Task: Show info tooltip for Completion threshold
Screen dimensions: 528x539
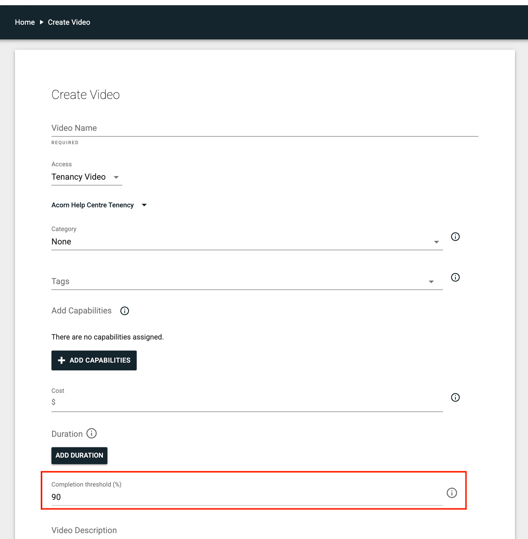Action: [452, 493]
